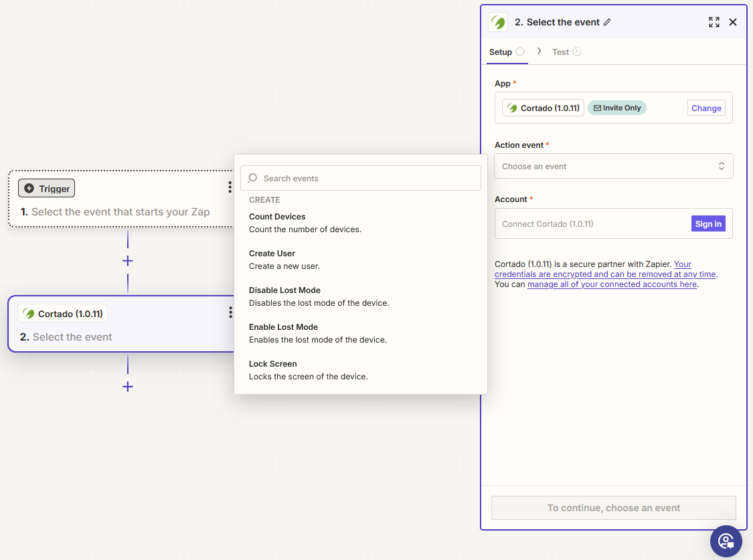
Task: Choose the Count Devices event
Action: (x=360, y=223)
